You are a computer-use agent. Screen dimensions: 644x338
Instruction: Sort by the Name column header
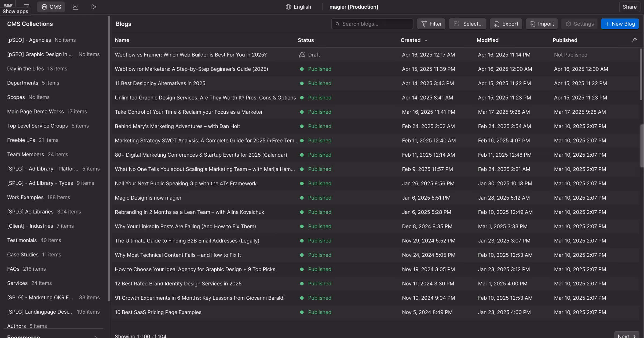click(x=122, y=40)
